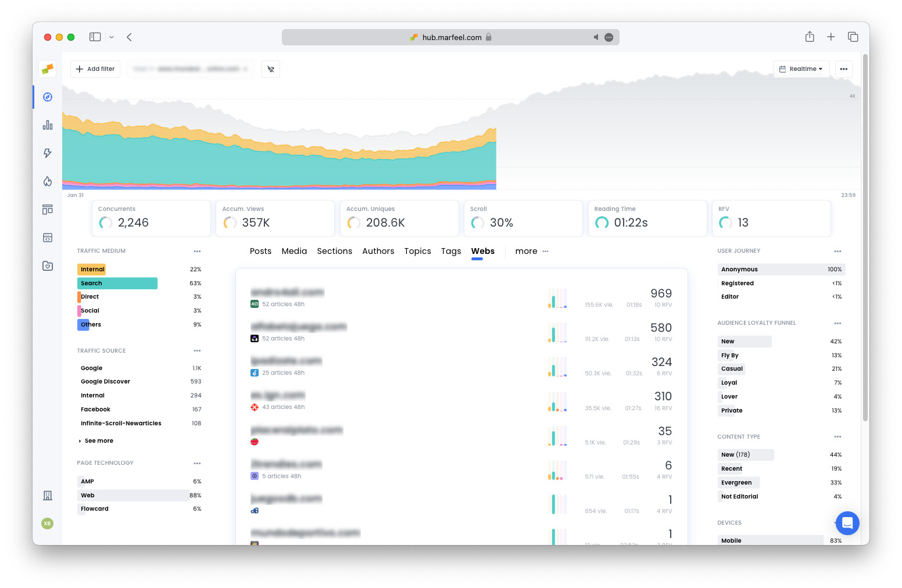This screenshot has height=588, width=902.
Task: Click the crossed-out cursor icon button
Action: point(271,69)
